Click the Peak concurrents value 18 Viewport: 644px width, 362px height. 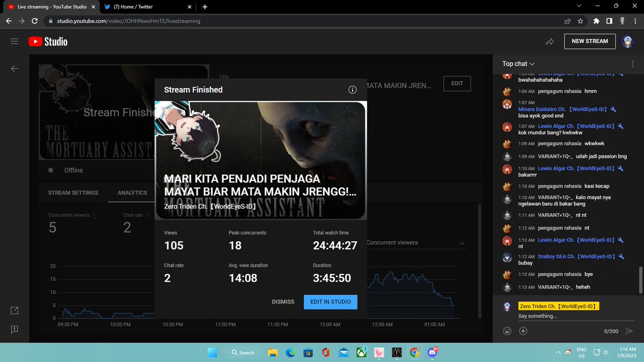(235, 246)
